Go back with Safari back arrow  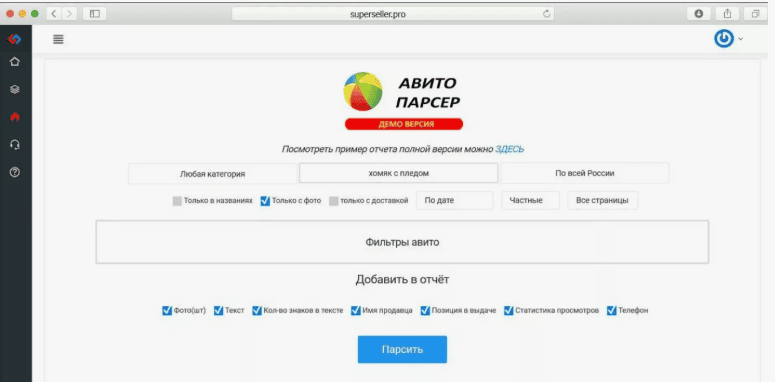pyautogui.click(x=54, y=14)
